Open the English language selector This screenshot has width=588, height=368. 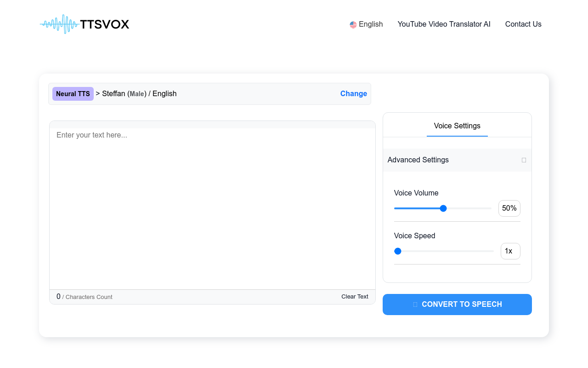(x=366, y=24)
